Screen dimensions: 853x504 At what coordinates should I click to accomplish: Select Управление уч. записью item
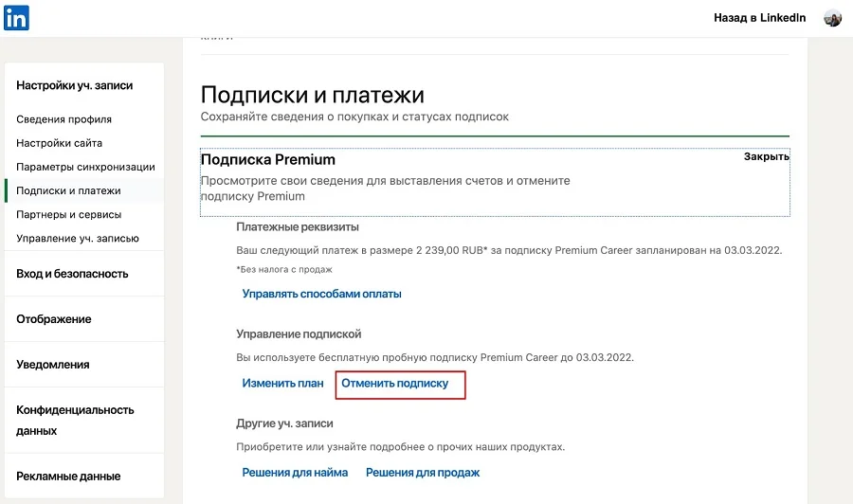(78, 238)
